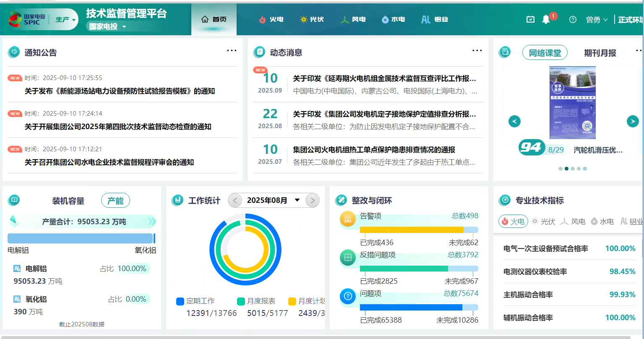The width and height of the screenshot is (644, 339).
Task: Open the 火电 top navigation tab
Action: [x=271, y=20]
